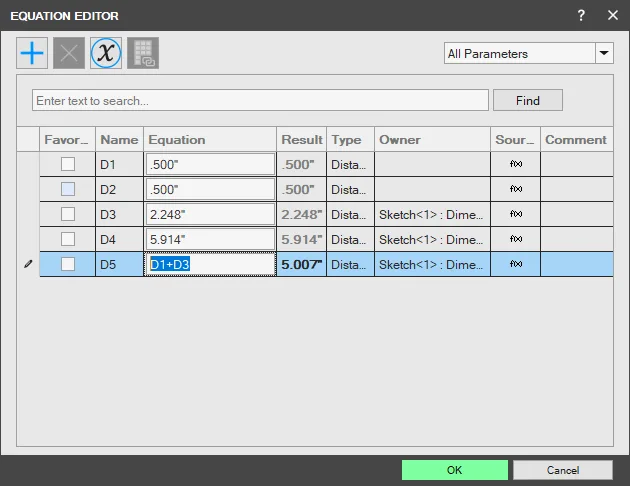630x486 pixels.
Task: Click the D5 type cell Dista...
Action: (x=350, y=264)
